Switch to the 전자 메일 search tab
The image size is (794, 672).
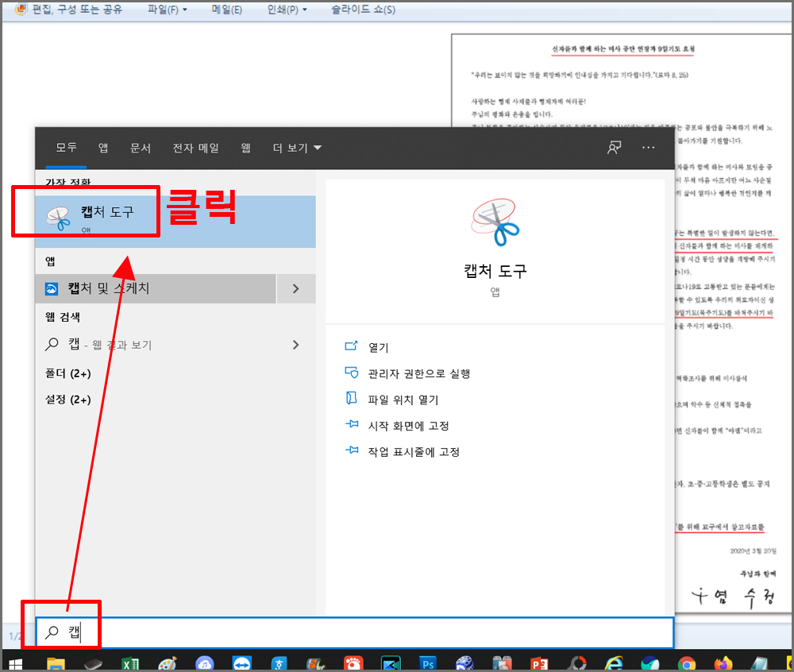tap(195, 148)
